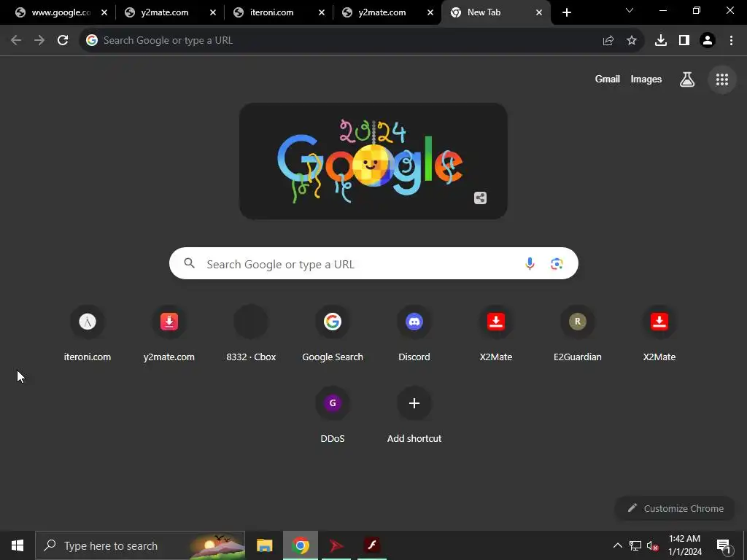Open the Windows Start menu

pyautogui.click(x=18, y=545)
